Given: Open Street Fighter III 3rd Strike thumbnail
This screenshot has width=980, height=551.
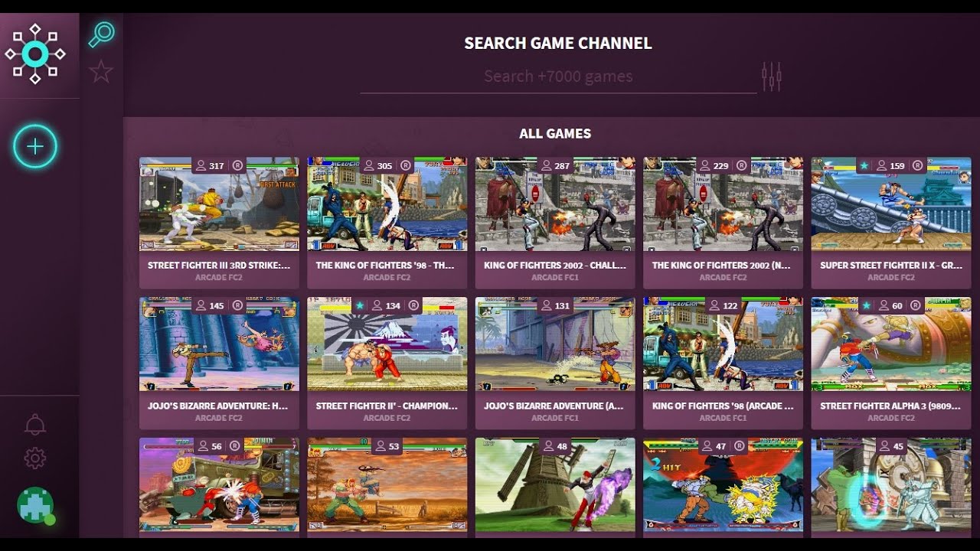Looking at the screenshot, I should pyautogui.click(x=219, y=204).
